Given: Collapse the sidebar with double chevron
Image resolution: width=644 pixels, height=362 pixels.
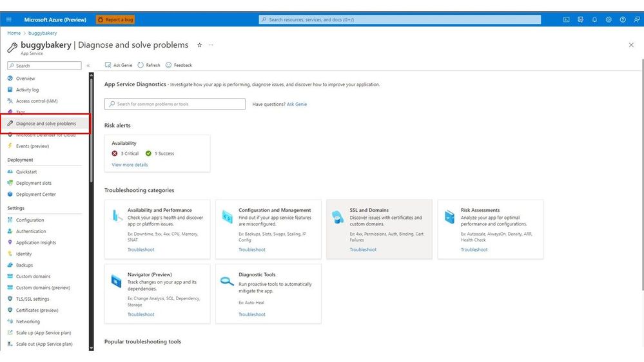Looking at the screenshot, I should [88, 66].
